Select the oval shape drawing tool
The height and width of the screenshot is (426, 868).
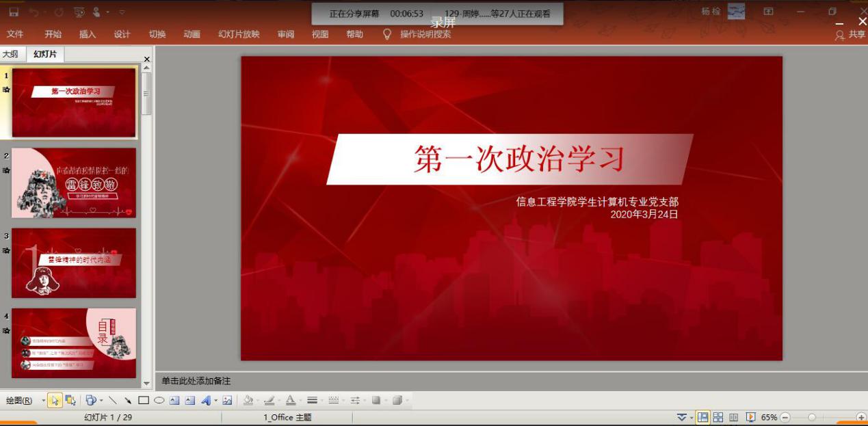[159, 401]
